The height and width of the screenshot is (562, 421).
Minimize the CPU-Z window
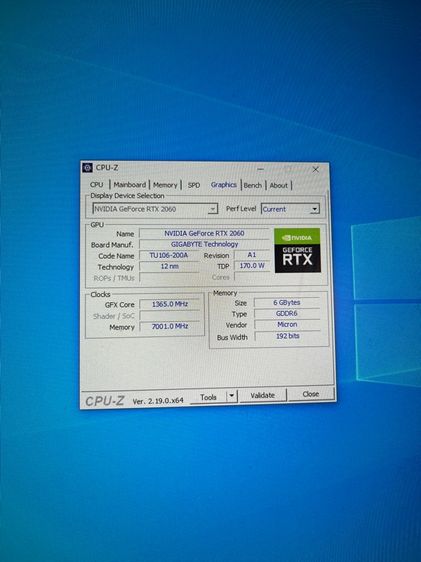tap(260, 169)
